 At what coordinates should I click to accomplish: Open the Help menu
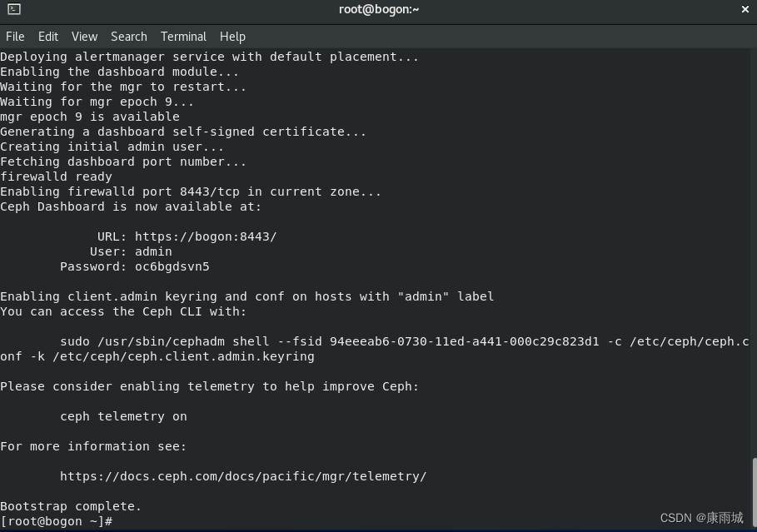click(232, 36)
